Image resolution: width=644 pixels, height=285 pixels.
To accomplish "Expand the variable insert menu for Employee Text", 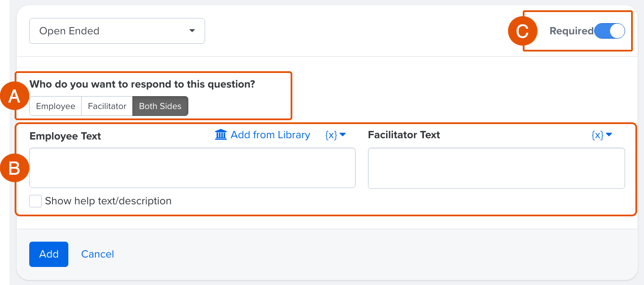I will tap(336, 135).
